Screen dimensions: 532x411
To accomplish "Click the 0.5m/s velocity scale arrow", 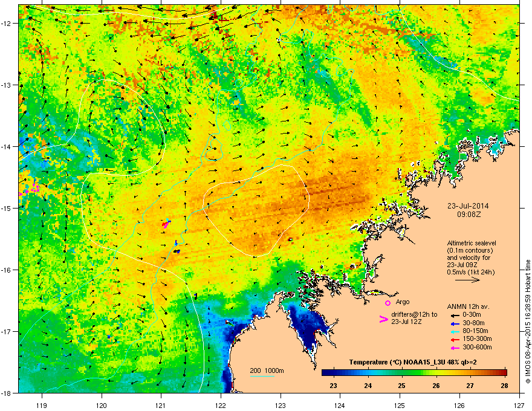I will pos(467,280).
